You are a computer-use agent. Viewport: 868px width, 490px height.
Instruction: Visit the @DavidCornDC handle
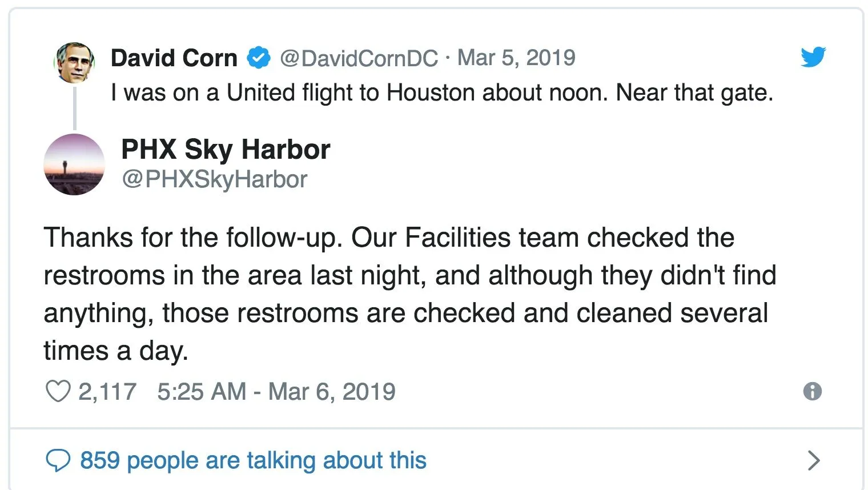(359, 58)
